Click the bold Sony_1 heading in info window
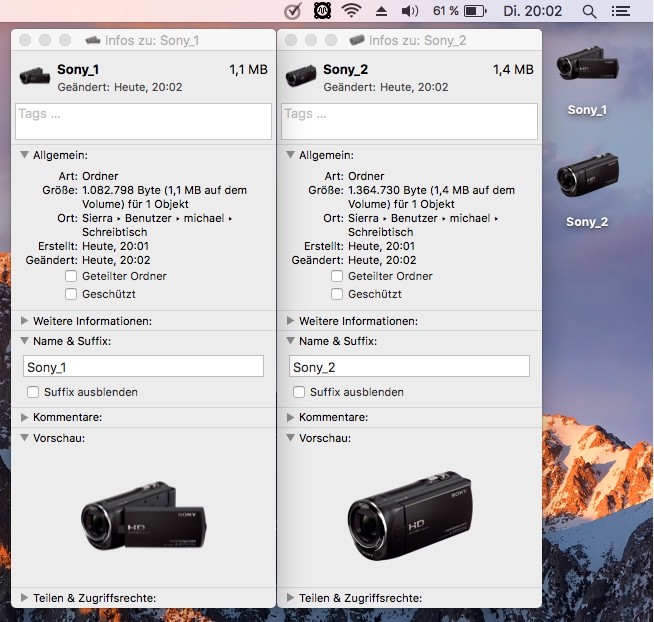Screen dimensions: 654x622 [78, 69]
